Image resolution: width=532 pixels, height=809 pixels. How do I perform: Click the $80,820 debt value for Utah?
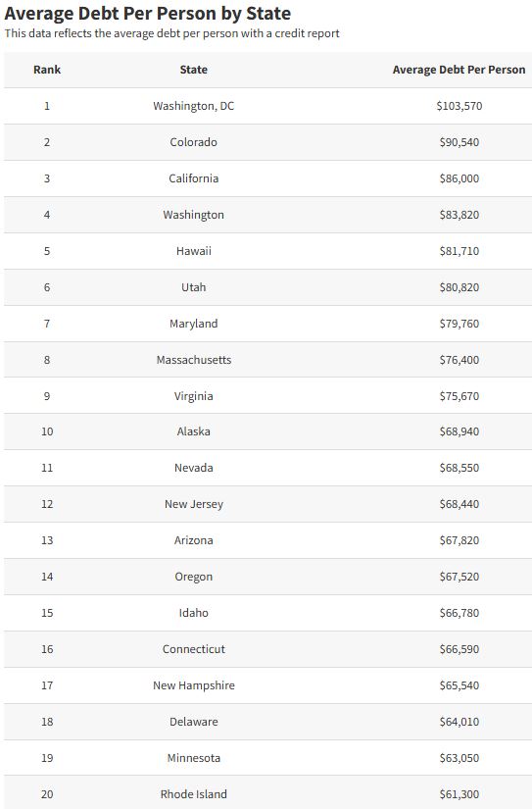point(459,287)
